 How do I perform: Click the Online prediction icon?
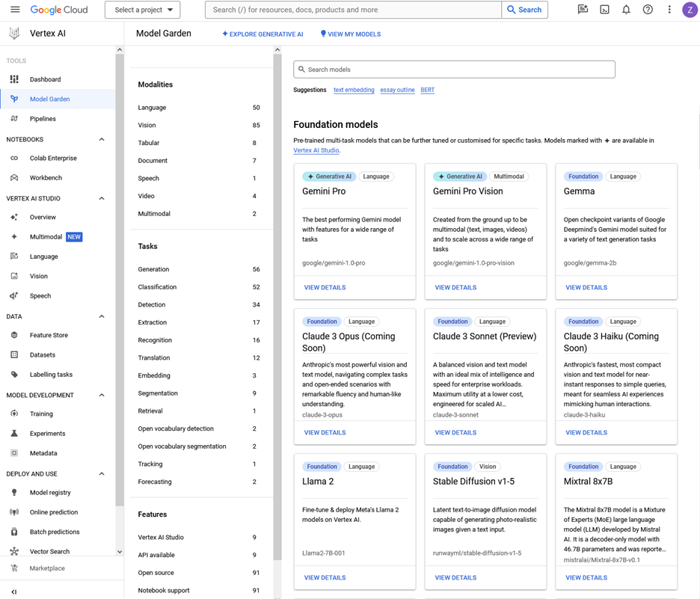[14, 512]
